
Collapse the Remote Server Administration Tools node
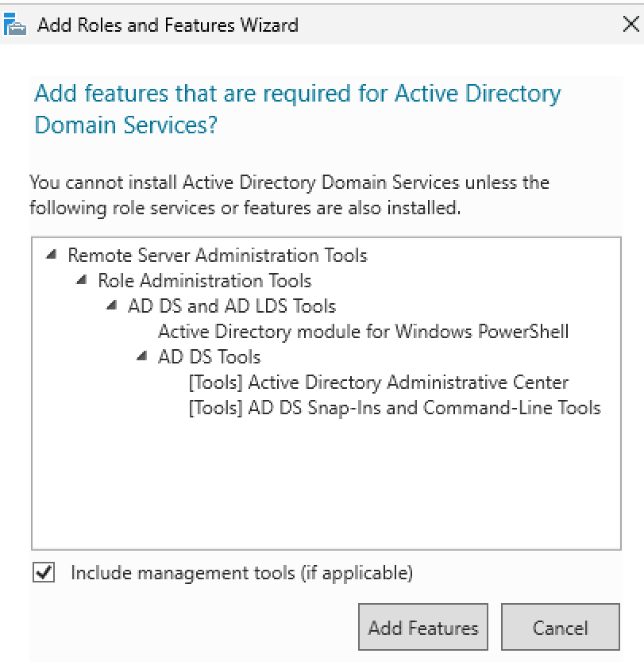[x=52, y=255]
